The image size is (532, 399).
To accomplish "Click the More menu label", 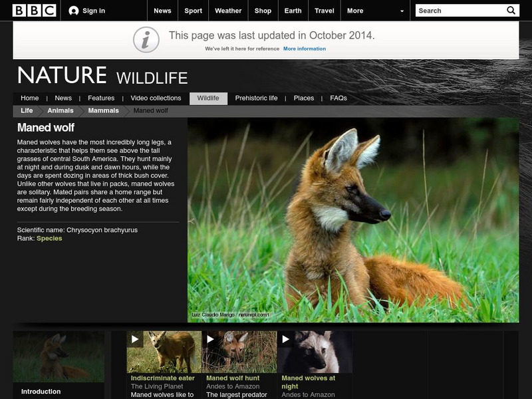I will pyautogui.click(x=355, y=11).
